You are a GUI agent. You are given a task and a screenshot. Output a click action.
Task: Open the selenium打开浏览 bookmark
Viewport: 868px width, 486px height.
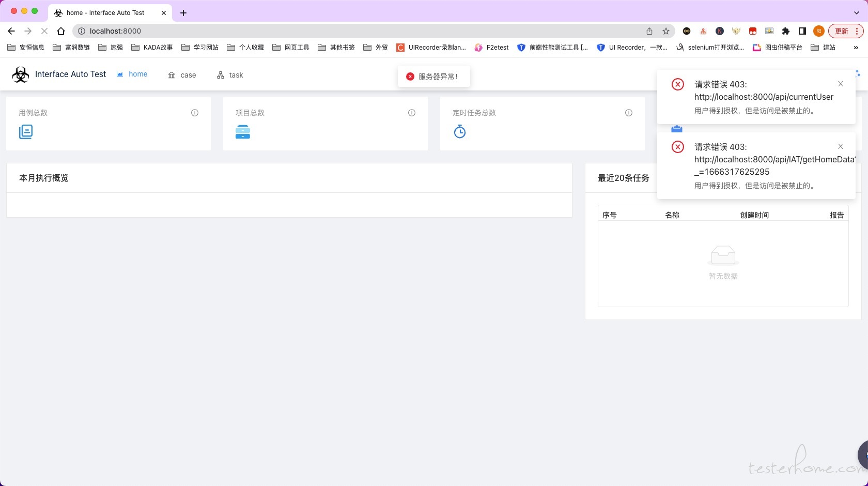pos(710,48)
